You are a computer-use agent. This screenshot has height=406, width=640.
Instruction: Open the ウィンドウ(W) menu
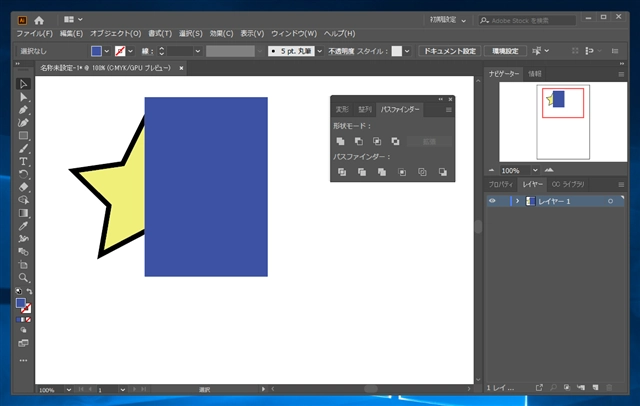tap(294, 33)
